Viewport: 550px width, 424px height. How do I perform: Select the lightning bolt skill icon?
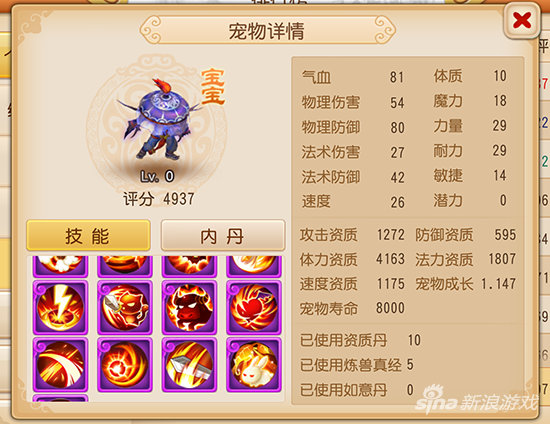point(60,307)
